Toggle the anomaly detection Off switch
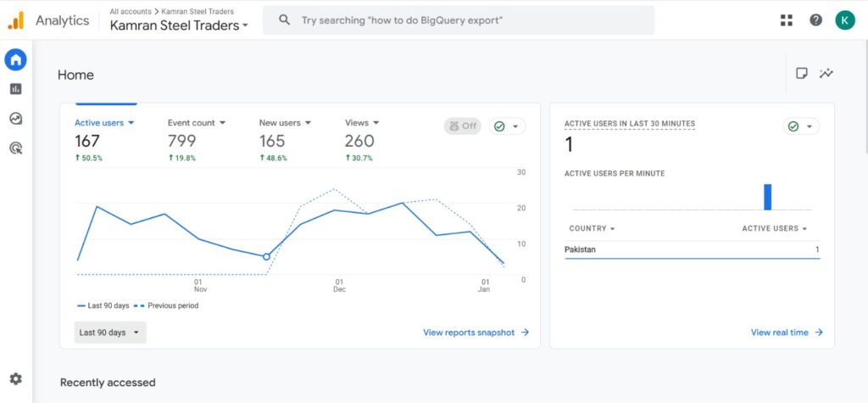This screenshot has height=403, width=868. coord(462,126)
